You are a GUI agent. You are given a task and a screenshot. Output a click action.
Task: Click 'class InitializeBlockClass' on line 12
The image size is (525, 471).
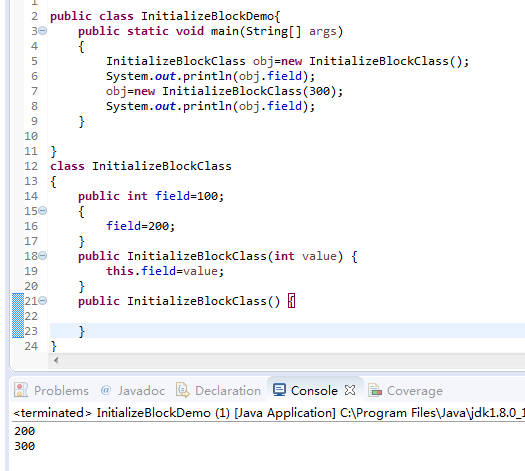[x=141, y=166]
